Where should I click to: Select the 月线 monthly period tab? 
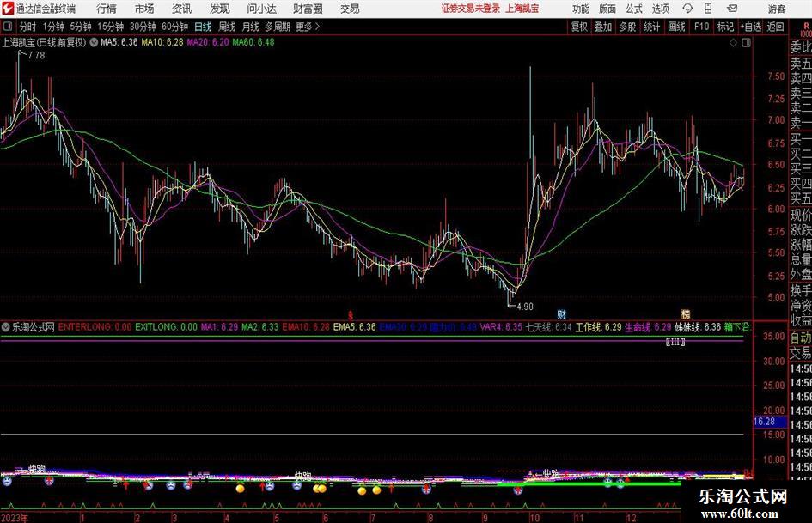coord(250,27)
